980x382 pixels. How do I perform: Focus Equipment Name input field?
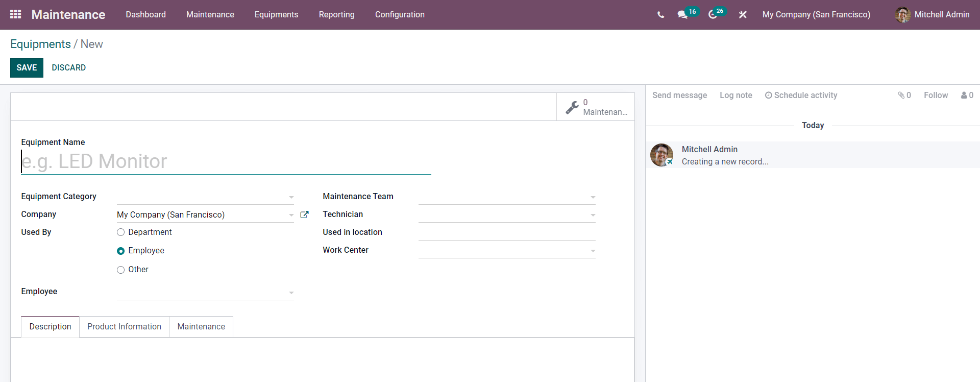226,161
